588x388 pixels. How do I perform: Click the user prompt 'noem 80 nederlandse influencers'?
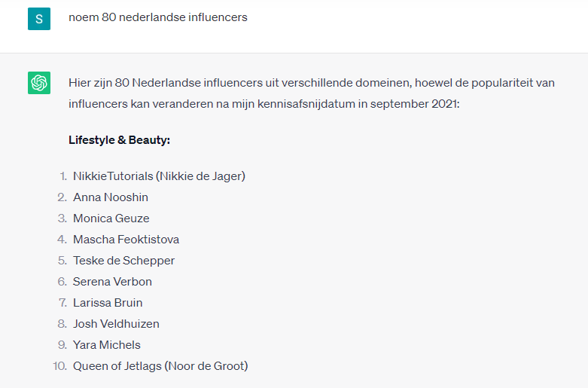(x=158, y=17)
